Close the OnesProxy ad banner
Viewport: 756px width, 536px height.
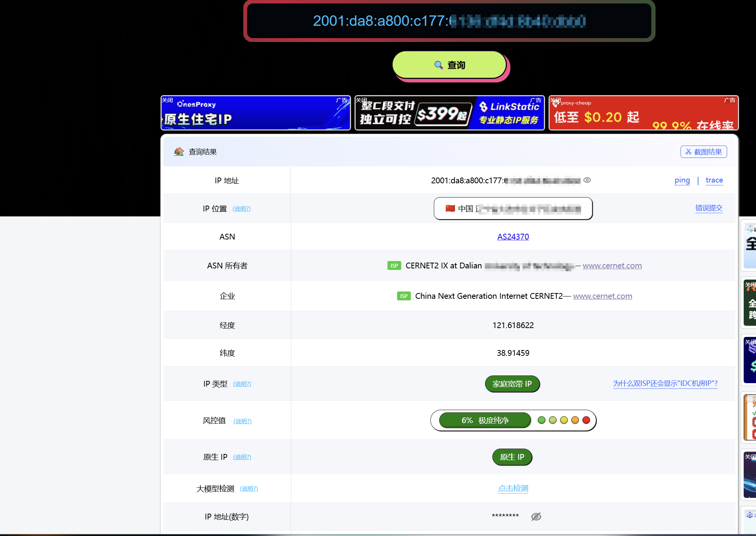[167, 100]
